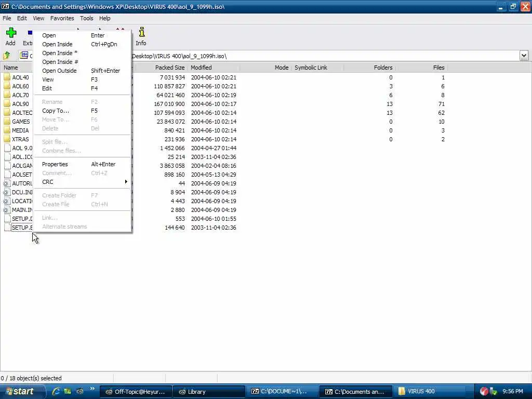Switch to Library taskbar window
Image resolution: width=532 pixels, height=399 pixels.
[x=209, y=392]
